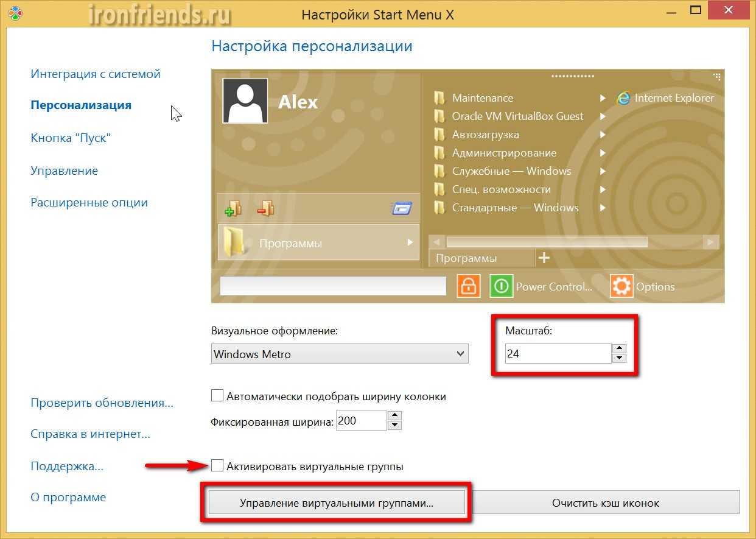Click the Масштаб input field showing 24
Viewport: 756px width, 539px height.
click(x=558, y=353)
